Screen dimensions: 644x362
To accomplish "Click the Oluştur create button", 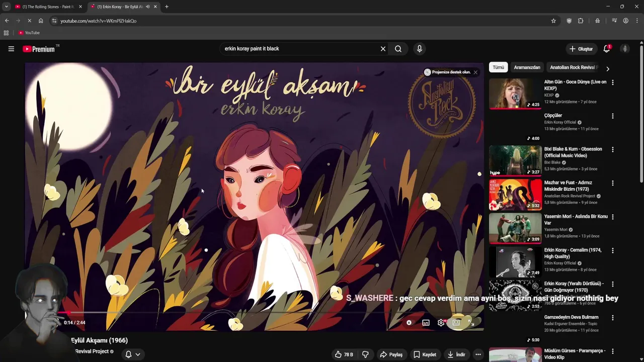I will click(581, 49).
